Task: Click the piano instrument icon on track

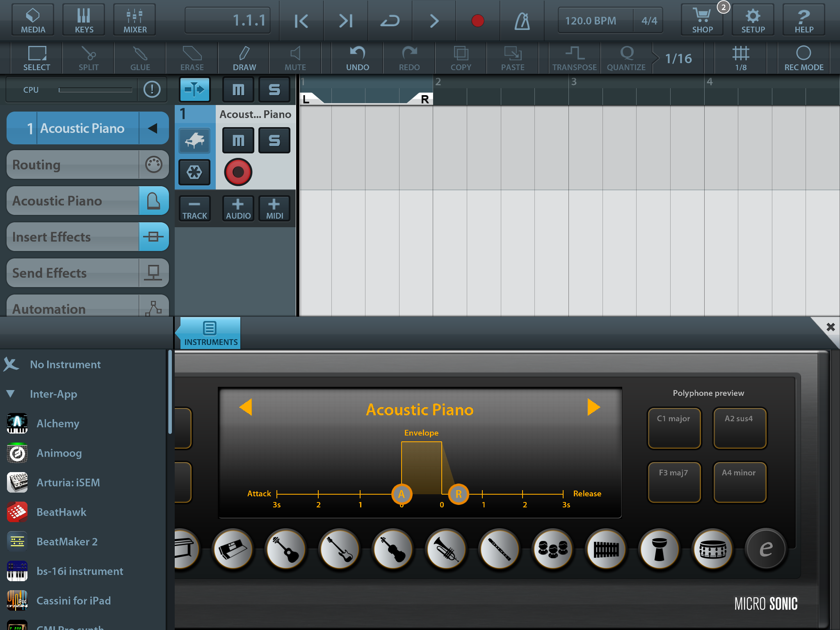Action: coord(194,141)
